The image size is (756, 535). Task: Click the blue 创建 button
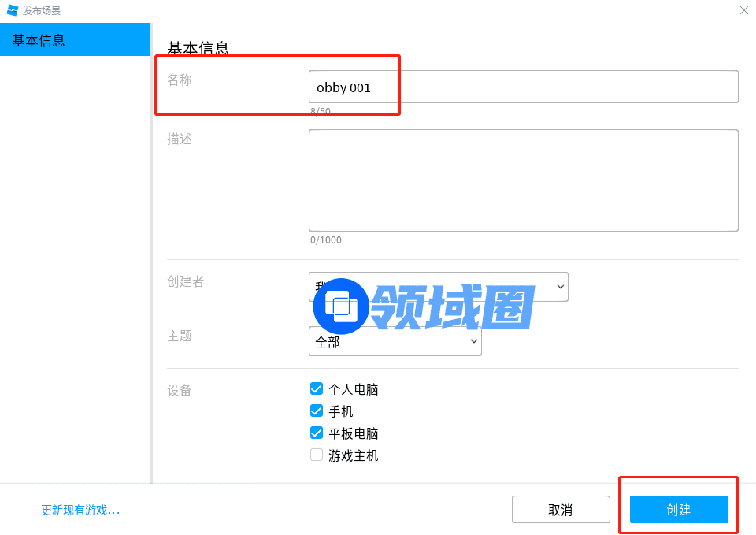coord(679,509)
